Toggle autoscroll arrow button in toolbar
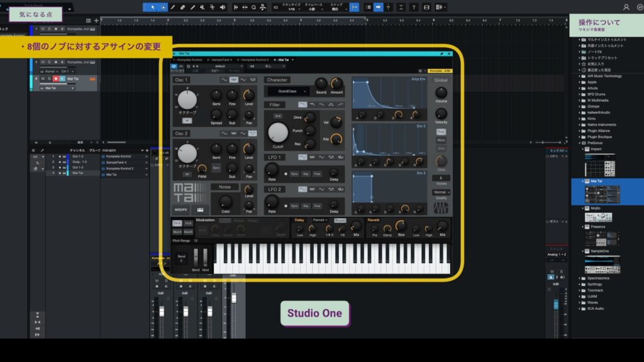 pyautogui.click(x=378, y=8)
